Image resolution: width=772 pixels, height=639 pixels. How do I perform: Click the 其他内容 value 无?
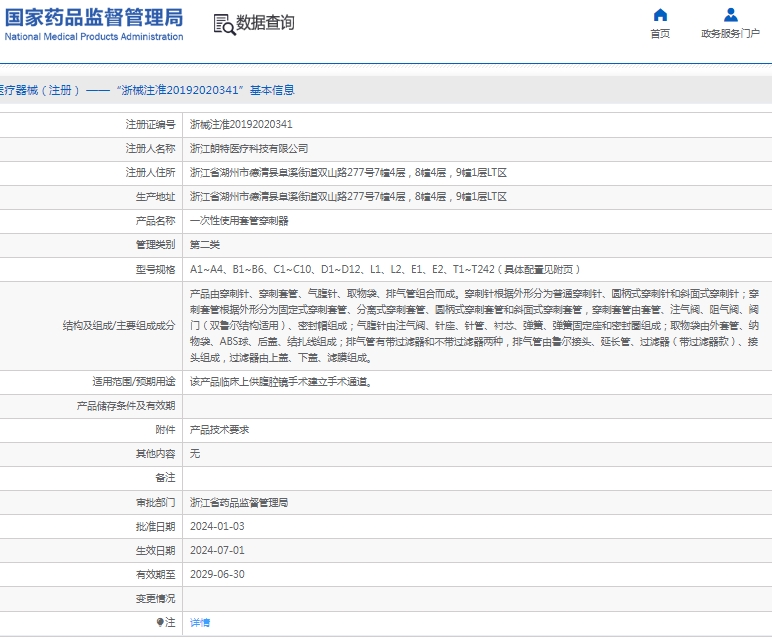[x=195, y=453]
